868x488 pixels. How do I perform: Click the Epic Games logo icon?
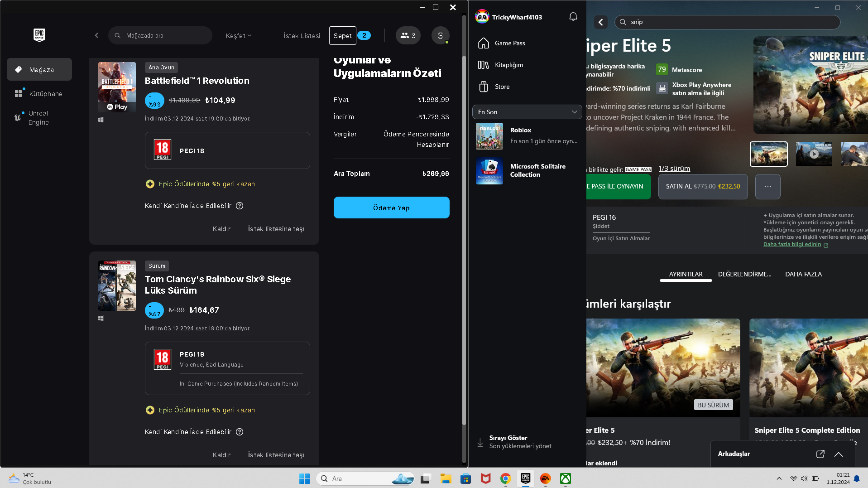point(39,35)
